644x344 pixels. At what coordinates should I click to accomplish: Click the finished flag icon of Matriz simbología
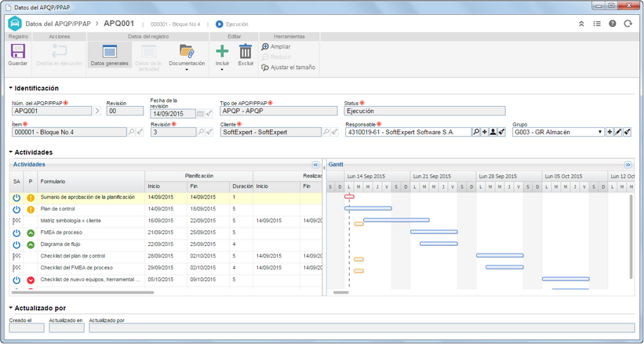[x=16, y=221]
